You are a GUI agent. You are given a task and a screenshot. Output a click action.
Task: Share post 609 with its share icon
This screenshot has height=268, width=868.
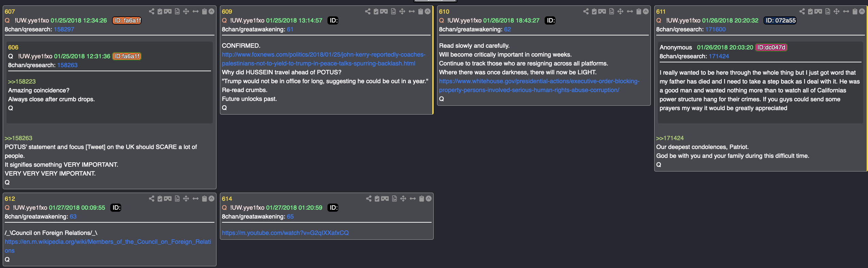pyautogui.click(x=368, y=11)
